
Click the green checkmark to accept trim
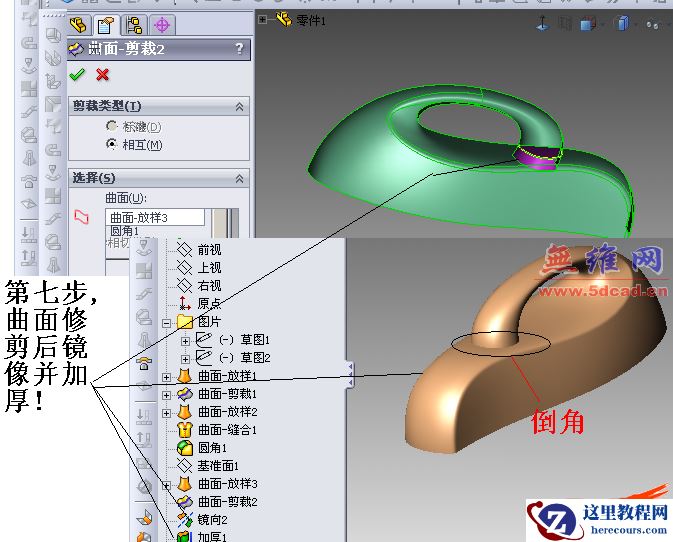click(77, 75)
